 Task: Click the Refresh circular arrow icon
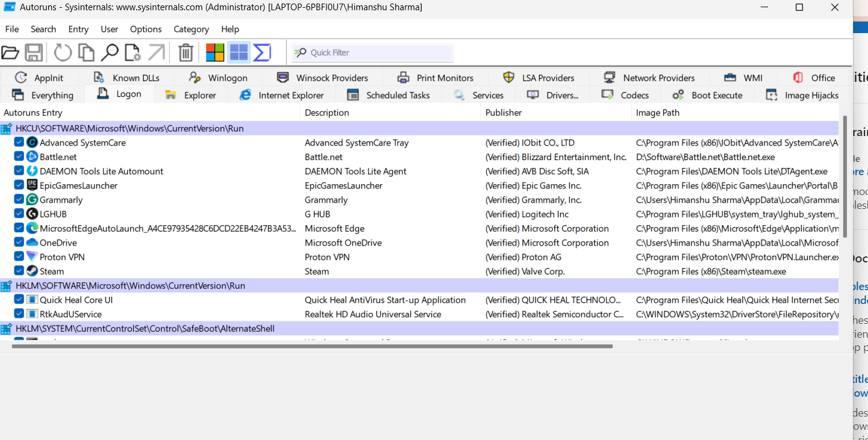pyautogui.click(x=63, y=52)
